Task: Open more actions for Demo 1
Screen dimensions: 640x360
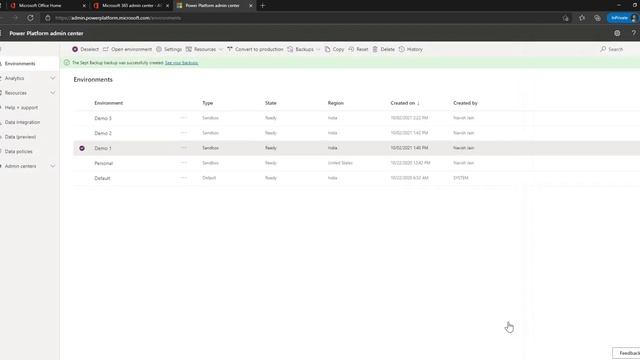Action: [x=184, y=148]
